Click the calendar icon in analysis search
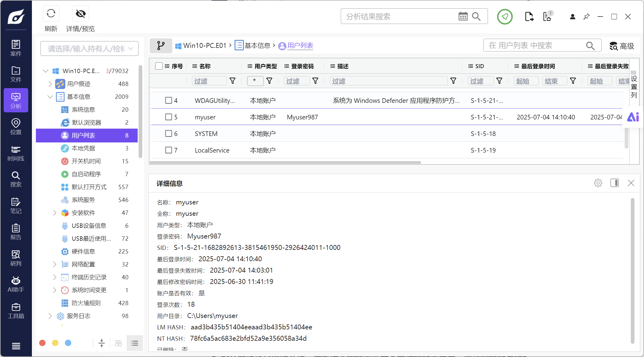The width and height of the screenshot is (644, 357). [x=463, y=16]
